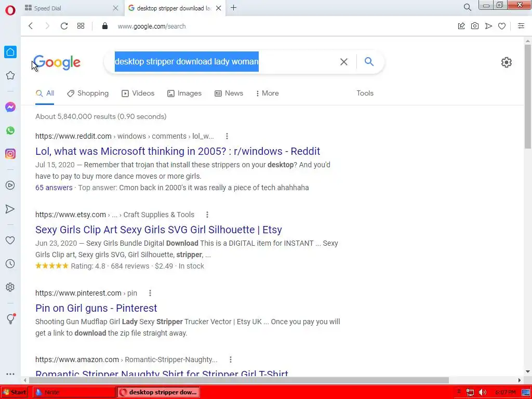Click the vertical scrollbar thumb
532x399 pixels.
tap(528, 96)
